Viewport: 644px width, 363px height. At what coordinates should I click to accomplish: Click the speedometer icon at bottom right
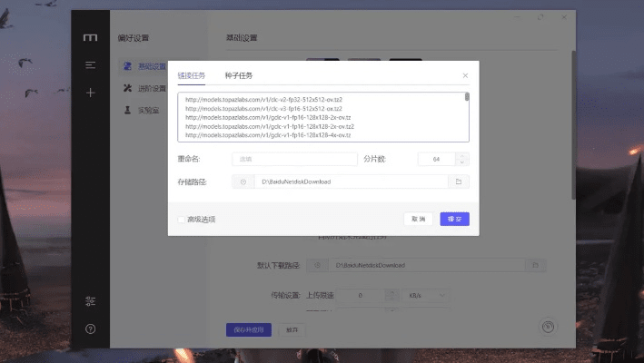pyautogui.click(x=548, y=327)
